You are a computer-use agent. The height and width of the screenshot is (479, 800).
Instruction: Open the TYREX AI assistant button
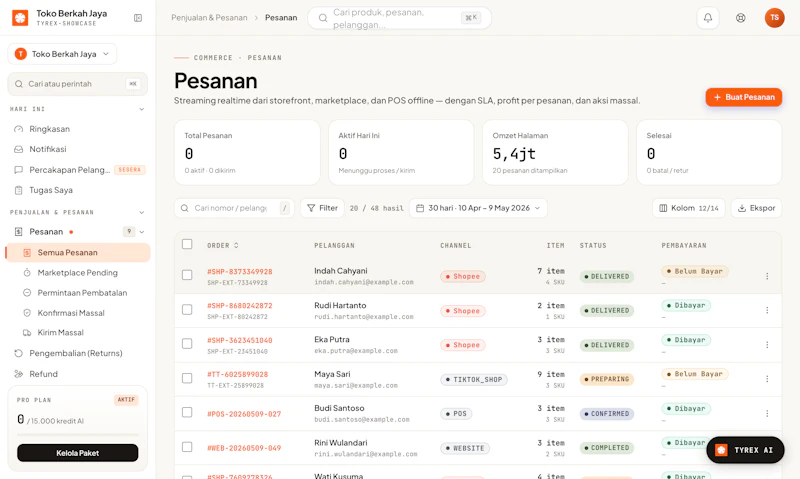[745, 450]
